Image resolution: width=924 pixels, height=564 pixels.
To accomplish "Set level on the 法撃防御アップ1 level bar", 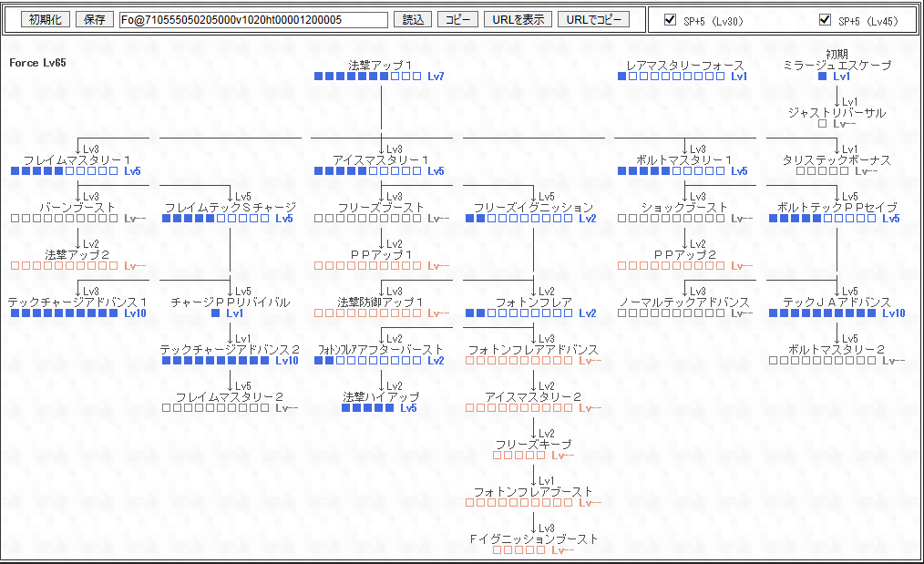I will (x=368, y=313).
